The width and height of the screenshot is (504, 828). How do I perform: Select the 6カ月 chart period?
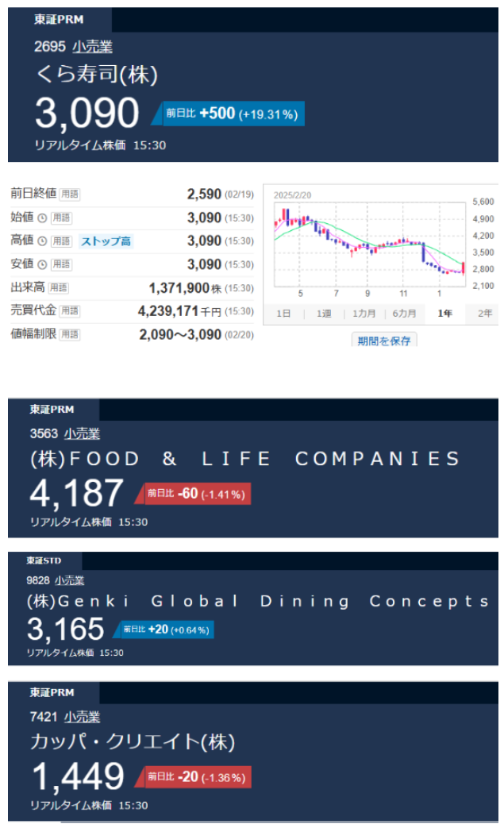pos(404,314)
